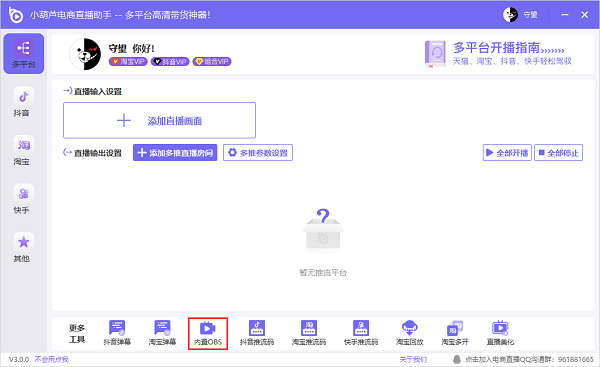Open the 直播美化 tool
This screenshot has height=367, width=600.
tap(500, 333)
